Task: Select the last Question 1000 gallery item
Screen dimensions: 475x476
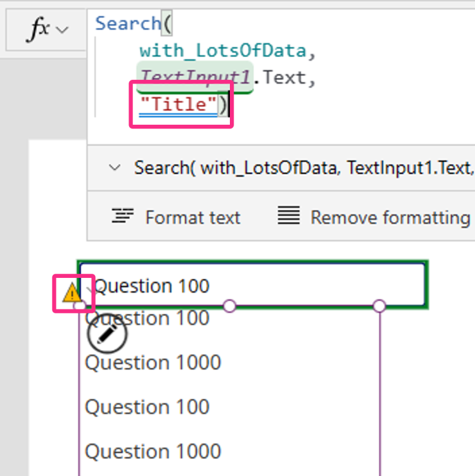Action: [x=153, y=451]
